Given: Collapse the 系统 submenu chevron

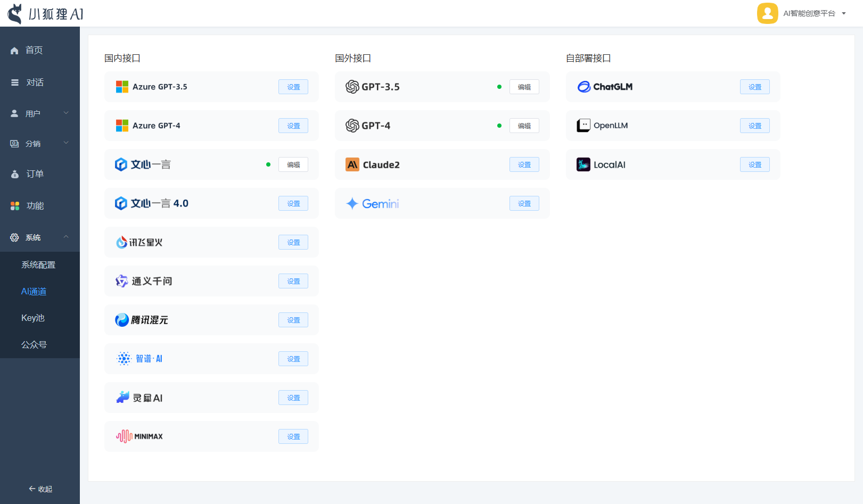Looking at the screenshot, I should [66, 237].
